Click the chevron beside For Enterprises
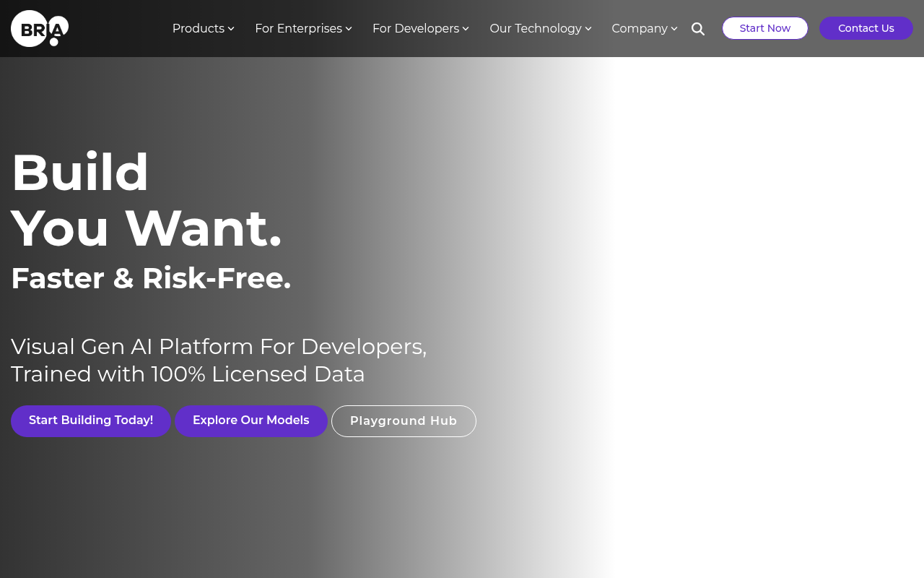The image size is (924, 578). [349, 29]
